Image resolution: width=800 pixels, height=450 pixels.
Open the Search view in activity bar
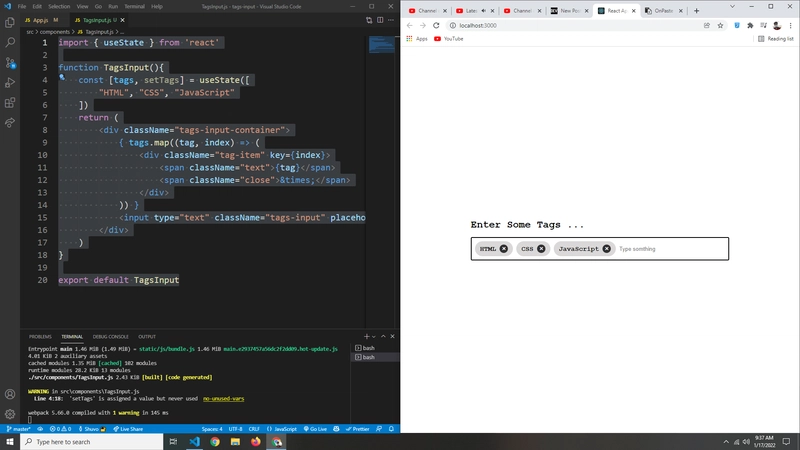coord(10,42)
